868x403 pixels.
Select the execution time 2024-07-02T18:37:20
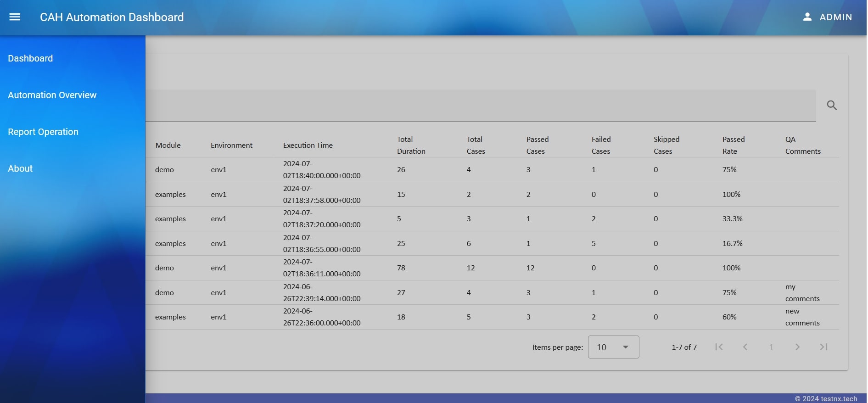322,219
